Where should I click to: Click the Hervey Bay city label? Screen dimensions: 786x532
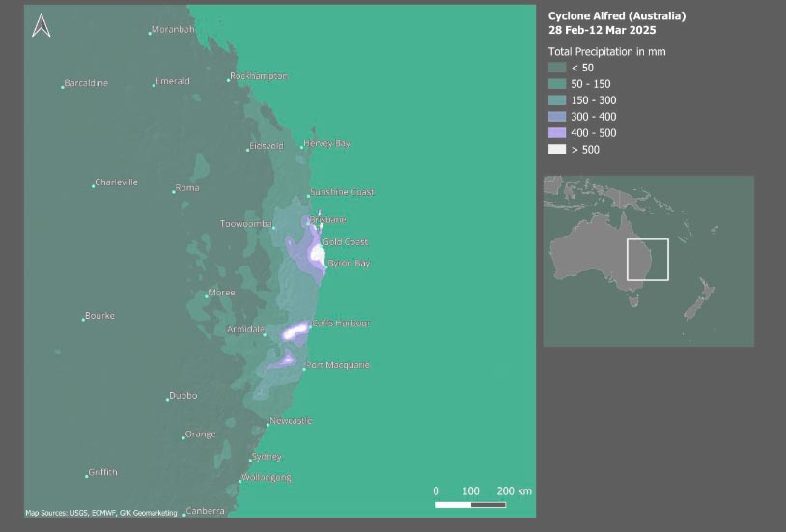[326, 144]
